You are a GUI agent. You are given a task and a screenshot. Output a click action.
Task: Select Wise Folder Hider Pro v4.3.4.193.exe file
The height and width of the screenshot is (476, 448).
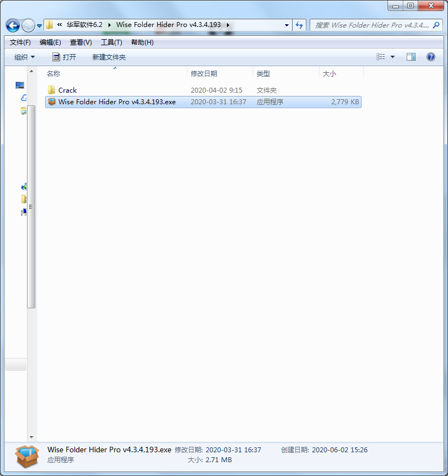[203, 102]
